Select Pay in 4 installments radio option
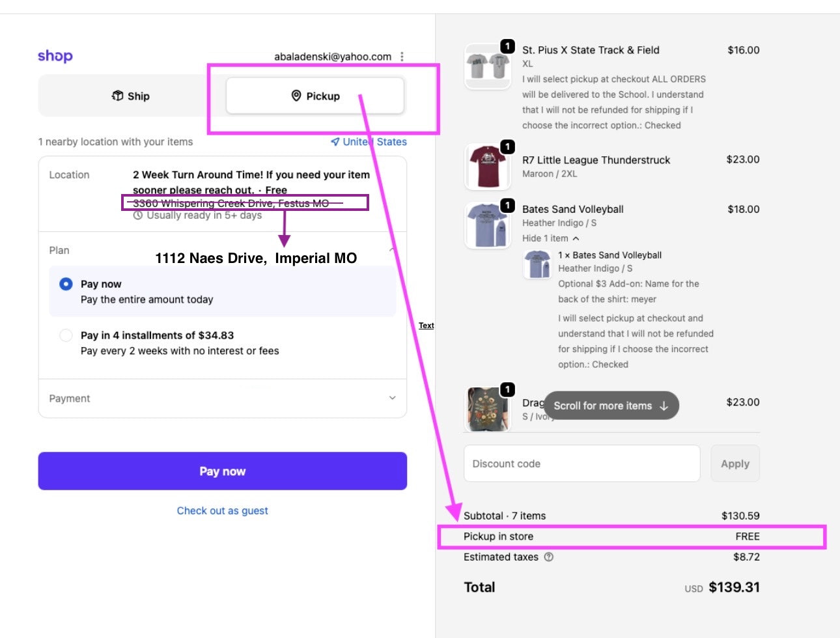The height and width of the screenshot is (638, 840). coord(66,335)
